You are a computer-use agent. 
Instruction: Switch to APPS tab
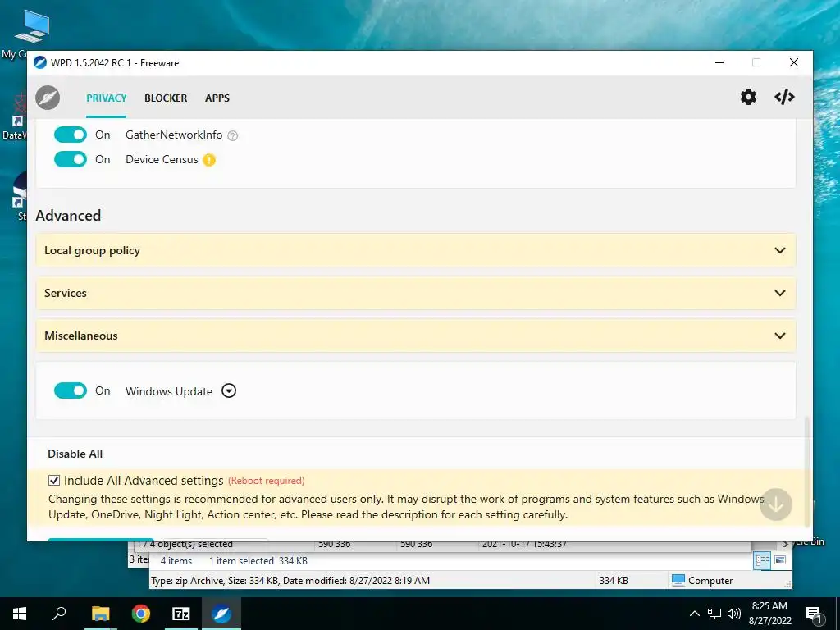pos(217,98)
